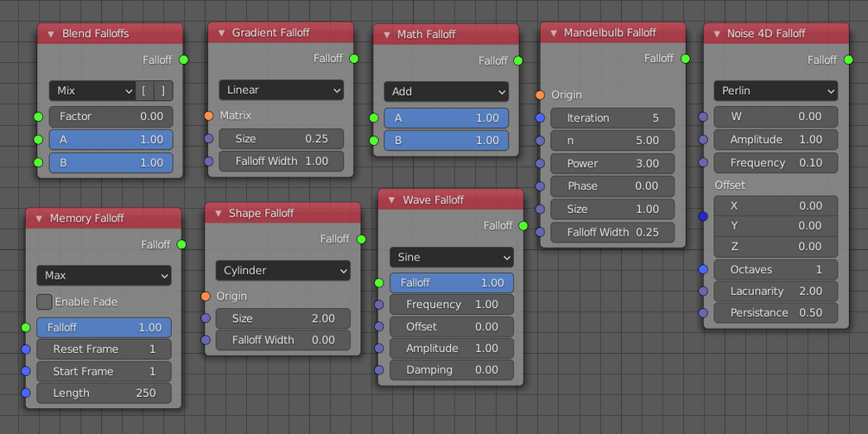868x434 pixels.
Task: Click the green Falloff input socket in Wave Falloff
Action: tap(378, 282)
